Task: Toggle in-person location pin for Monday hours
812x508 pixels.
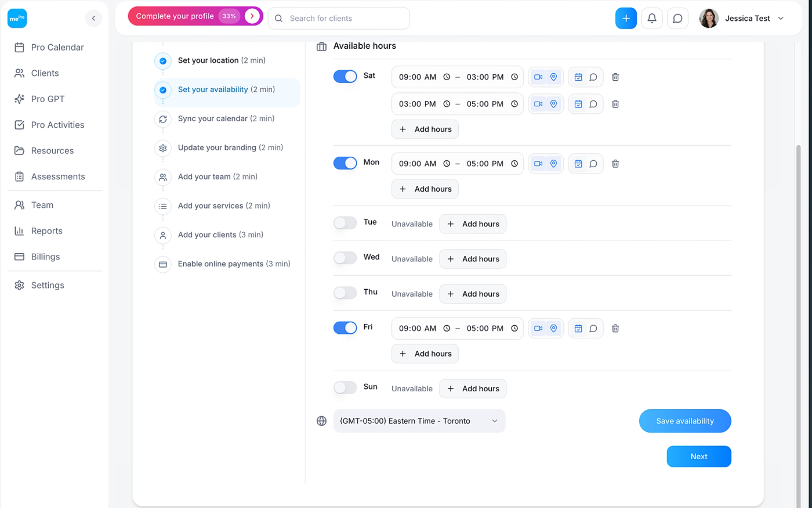Action: (553, 164)
